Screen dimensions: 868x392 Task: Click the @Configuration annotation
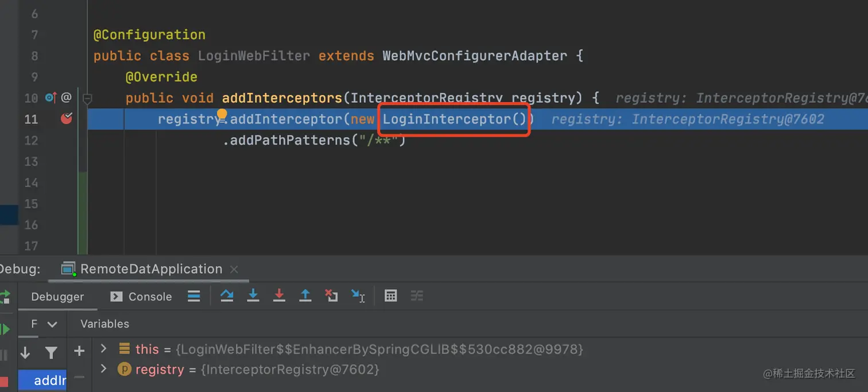click(149, 34)
